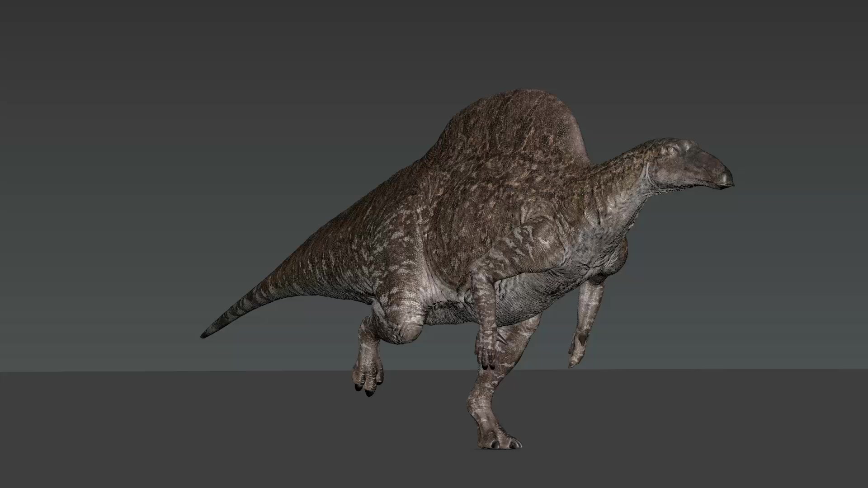The height and width of the screenshot is (488, 868).
Task: Select the ankle of the planted leg
Action: [480, 403]
